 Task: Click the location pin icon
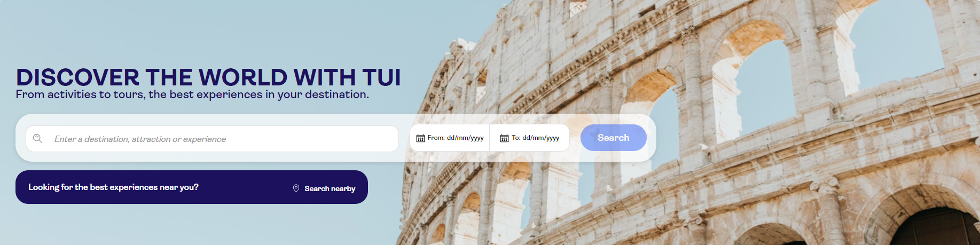pyautogui.click(x=296, y=188)
